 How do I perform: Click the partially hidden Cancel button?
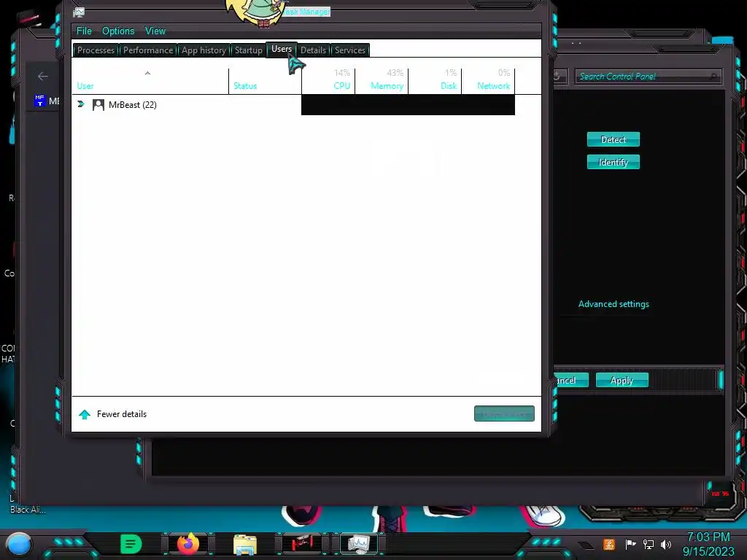tap(570, 381)
